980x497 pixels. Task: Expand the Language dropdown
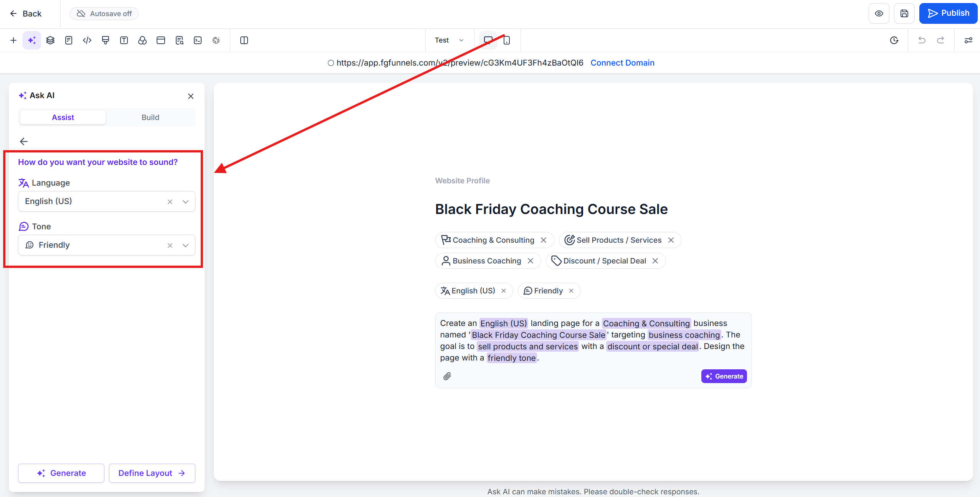click(185, 202)
